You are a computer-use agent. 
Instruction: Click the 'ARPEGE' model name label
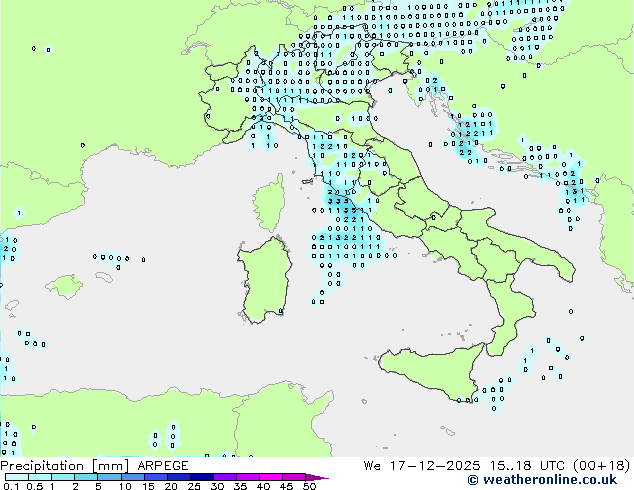pos(163,466)
